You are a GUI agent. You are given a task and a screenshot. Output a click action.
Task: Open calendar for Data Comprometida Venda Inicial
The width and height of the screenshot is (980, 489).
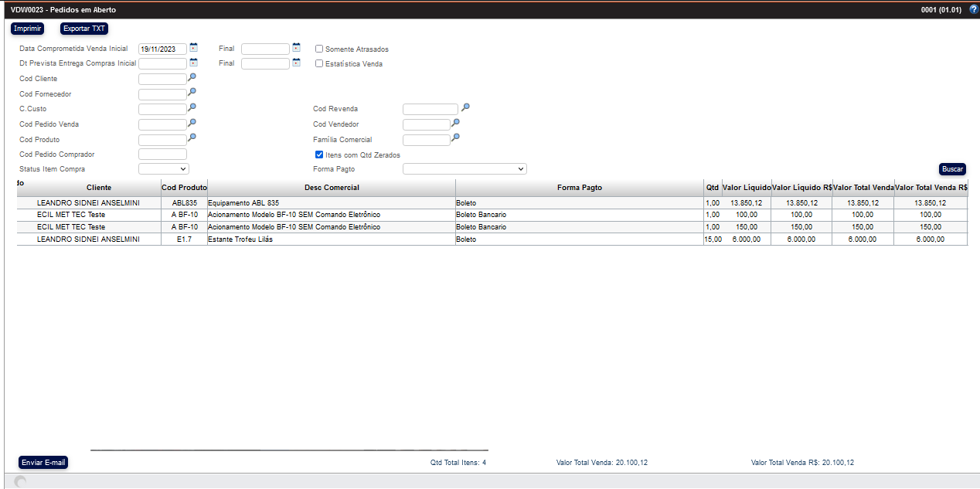[193, 48]
